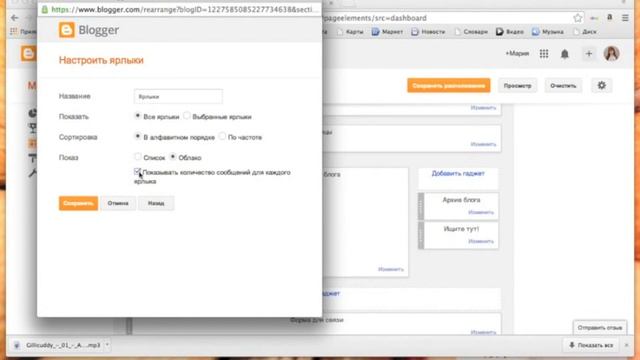This screenshot has height=360, width=640.
Task: Click Показать все downloads button
Action: pos(591,345)
